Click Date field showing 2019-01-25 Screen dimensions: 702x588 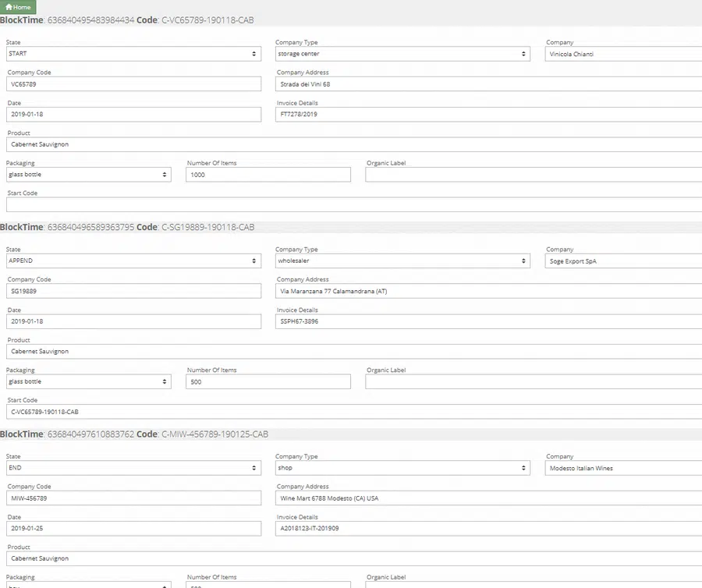(x=133, y=529)
